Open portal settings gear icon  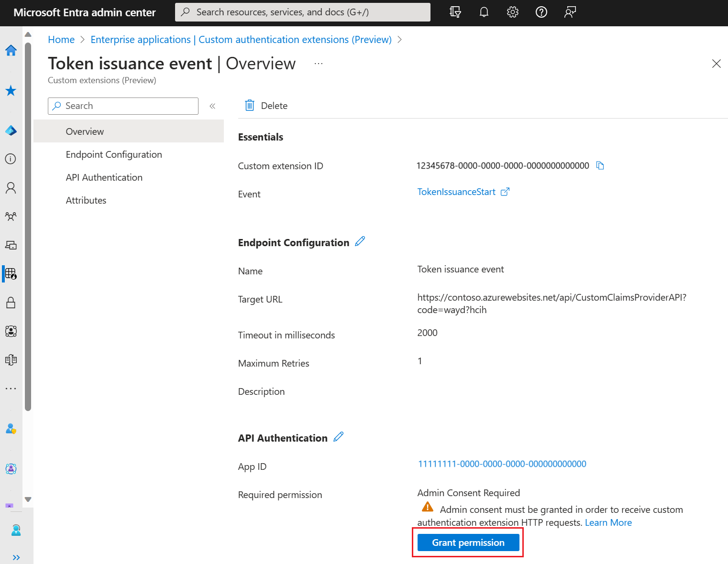point(512,12)
